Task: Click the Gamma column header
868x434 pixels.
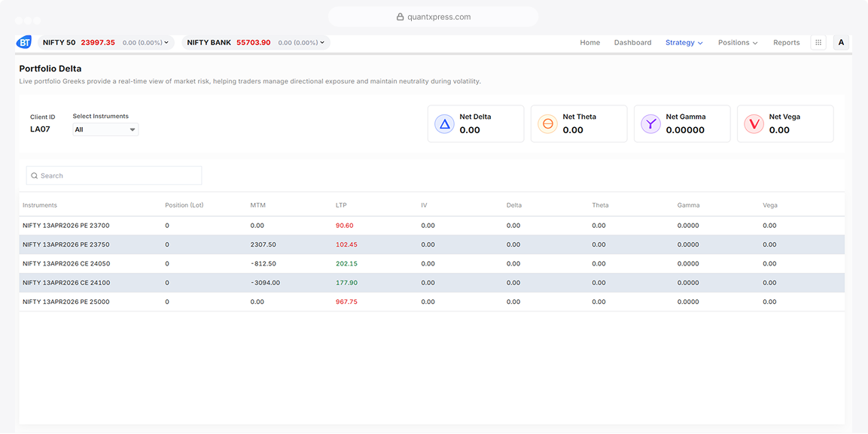Action: click(x=688, y=205)
